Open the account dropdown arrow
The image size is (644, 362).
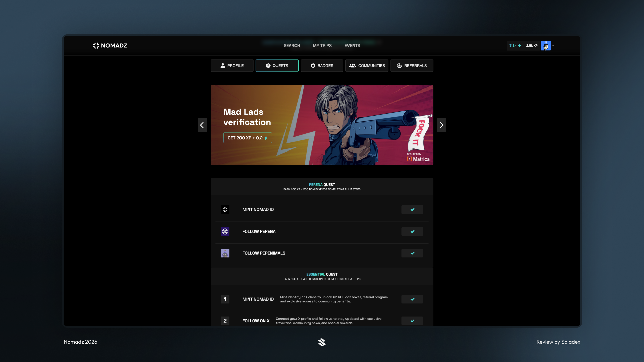tap(553, 45)
